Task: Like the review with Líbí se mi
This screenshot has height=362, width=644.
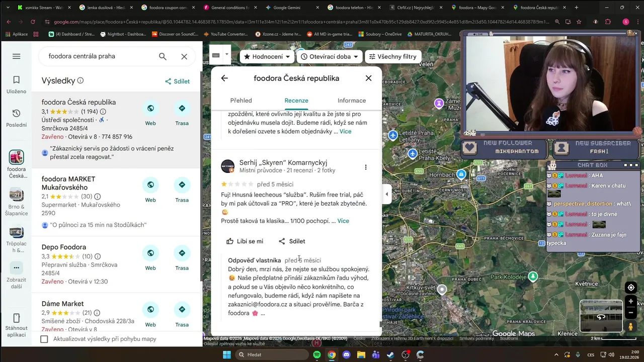Action: [x=245, y=241]
